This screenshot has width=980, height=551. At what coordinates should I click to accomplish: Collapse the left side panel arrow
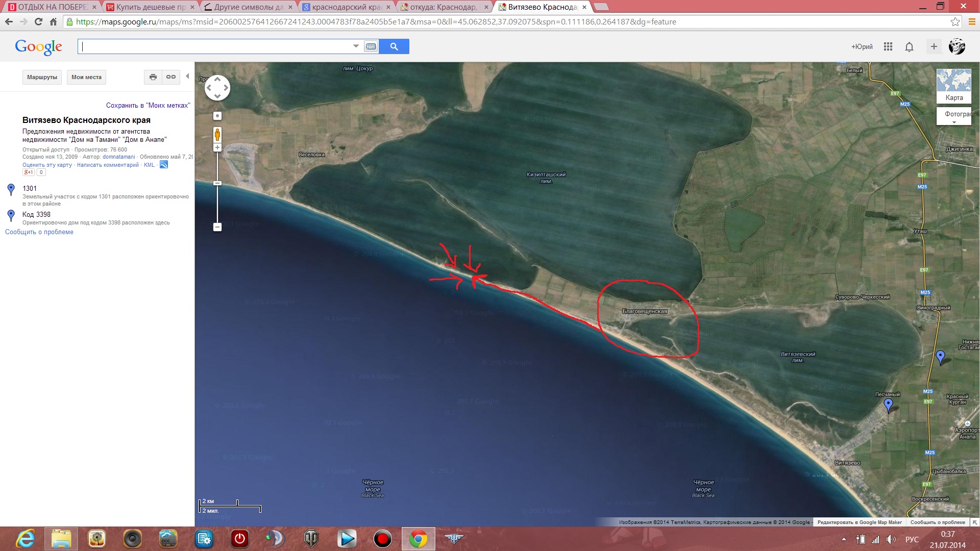(187, 77)
